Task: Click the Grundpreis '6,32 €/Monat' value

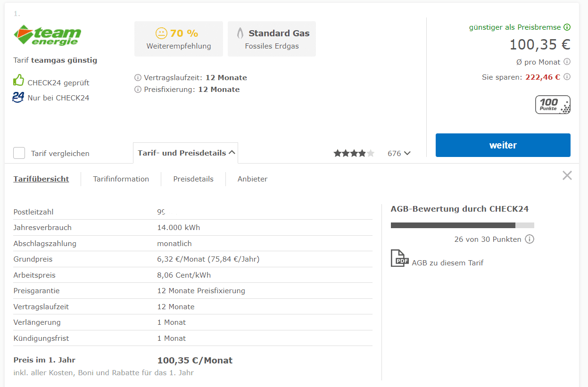Action: (208, 259)
